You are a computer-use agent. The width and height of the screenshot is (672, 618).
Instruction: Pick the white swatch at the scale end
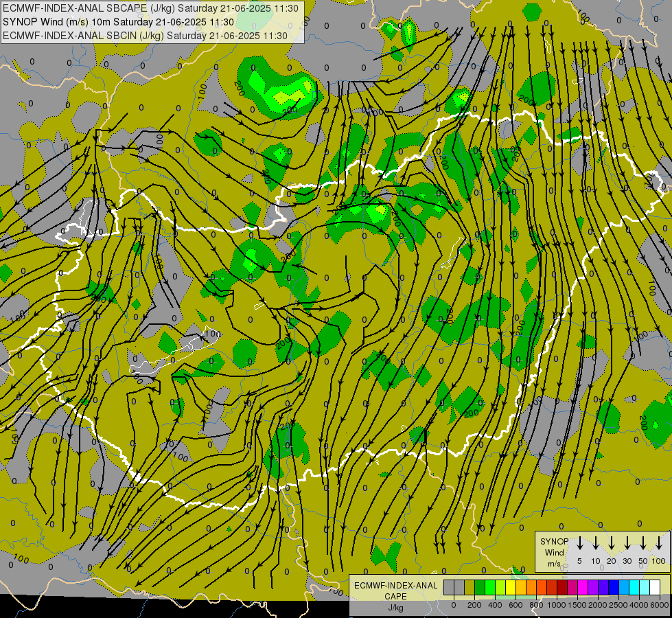point(656,587)
